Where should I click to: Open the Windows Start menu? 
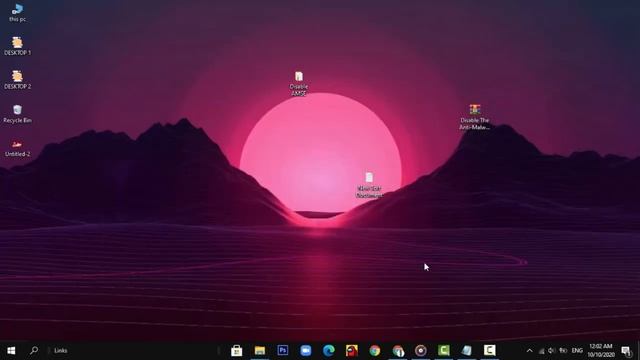point(11,350)
